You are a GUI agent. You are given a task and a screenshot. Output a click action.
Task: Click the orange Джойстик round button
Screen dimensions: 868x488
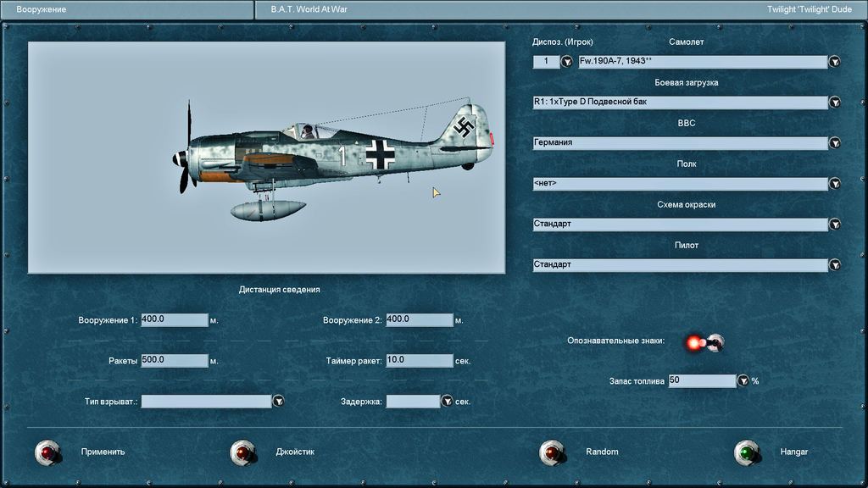tap(243, 452)
